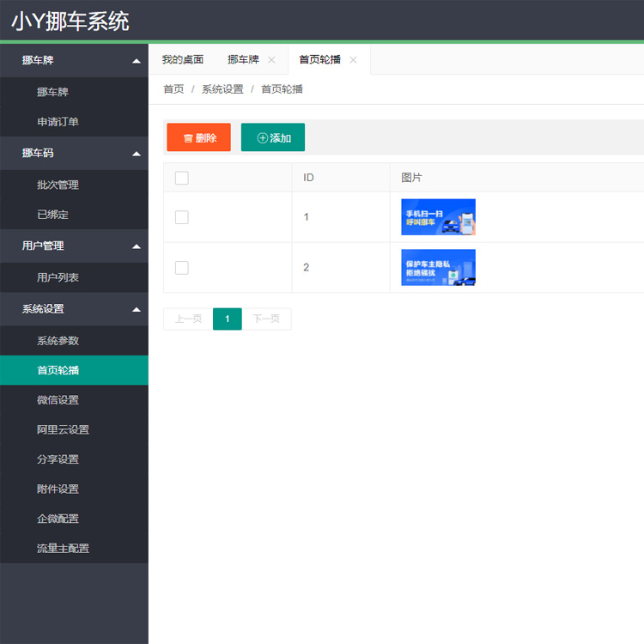
Task: Open 微信设置 in the sidebar
Action: (74, 399)
